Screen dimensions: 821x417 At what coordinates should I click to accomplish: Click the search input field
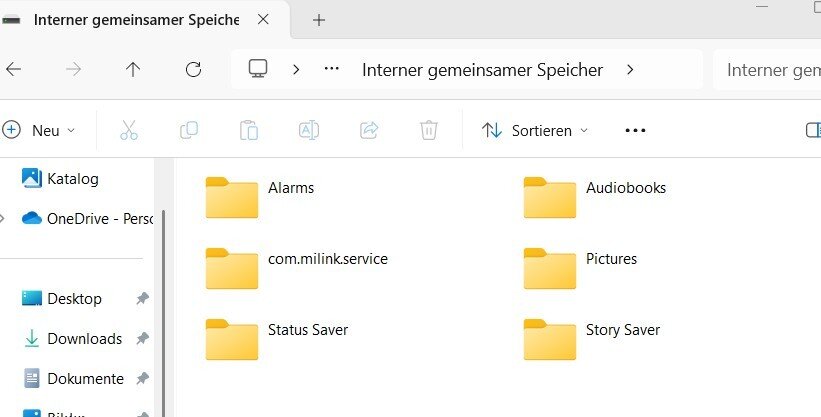pyautogui.click(x=770, y=69)
